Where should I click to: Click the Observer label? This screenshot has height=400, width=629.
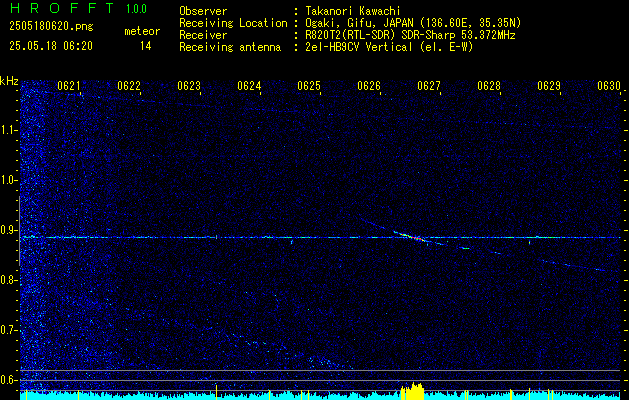(x=203, y=11)
